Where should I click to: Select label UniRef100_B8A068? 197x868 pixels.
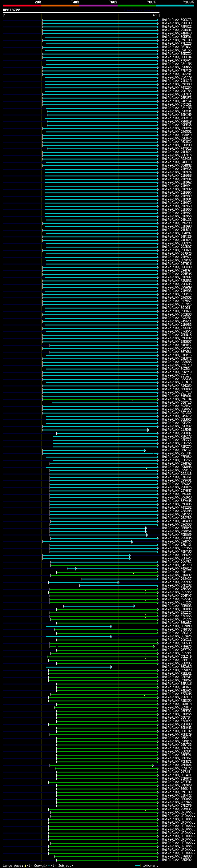(x=177, y=409)
